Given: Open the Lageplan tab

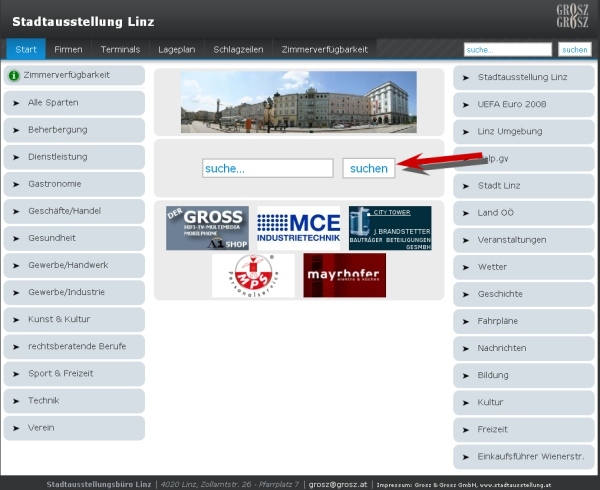Looking at the screenshot, I should tap(176, 49).
